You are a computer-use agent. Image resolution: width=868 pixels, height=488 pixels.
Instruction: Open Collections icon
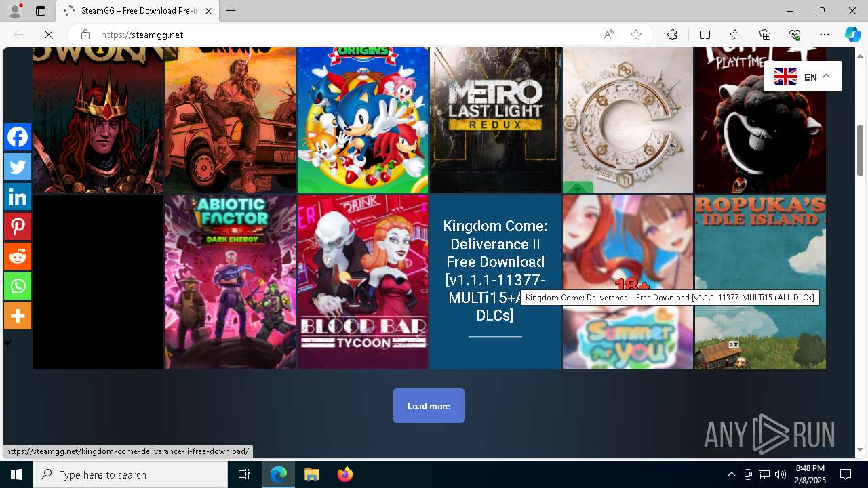pyautogui.click(x=765, y=35)
